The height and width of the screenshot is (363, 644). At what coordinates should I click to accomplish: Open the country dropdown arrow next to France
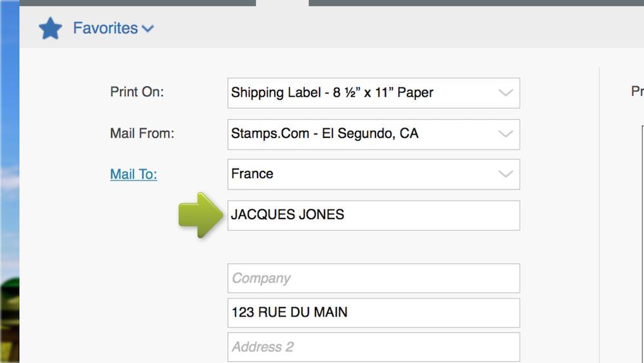tap(506, 174)
